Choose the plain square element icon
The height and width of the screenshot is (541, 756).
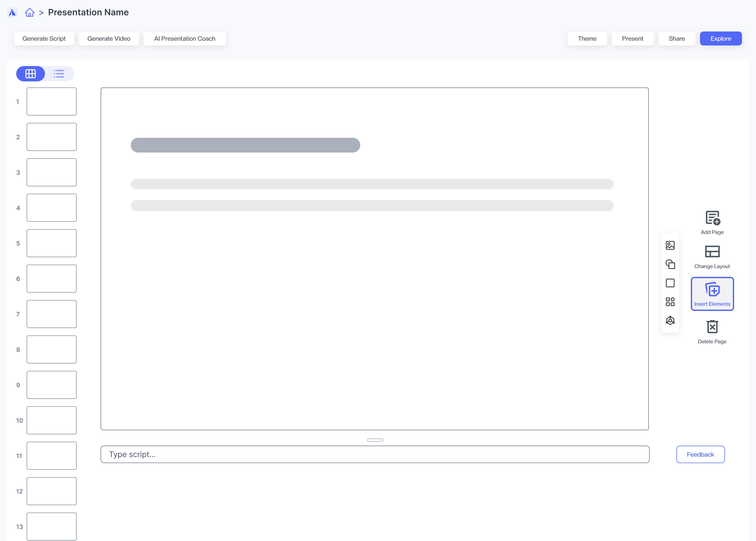point(670,283)
